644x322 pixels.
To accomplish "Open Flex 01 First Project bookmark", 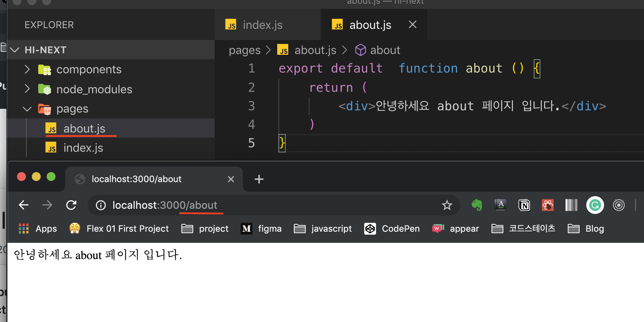I will pos(119,229).
